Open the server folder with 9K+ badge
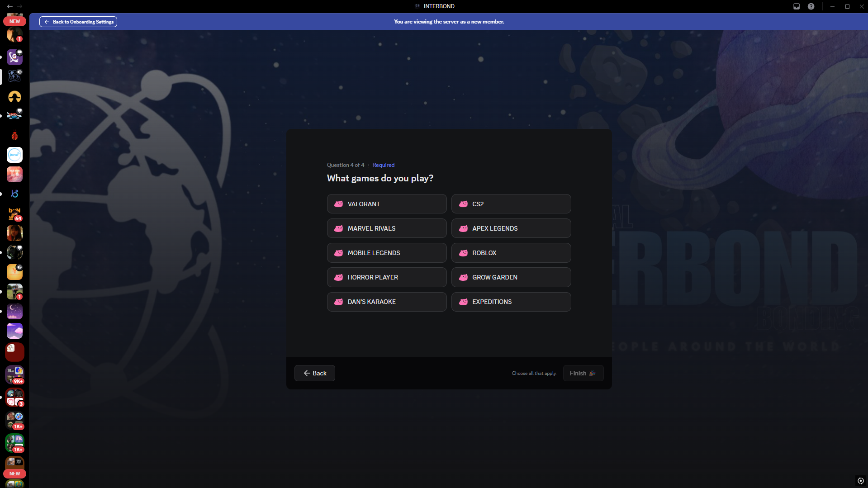Viewport: 868px width, 488px height. click(x=14, y=375)
